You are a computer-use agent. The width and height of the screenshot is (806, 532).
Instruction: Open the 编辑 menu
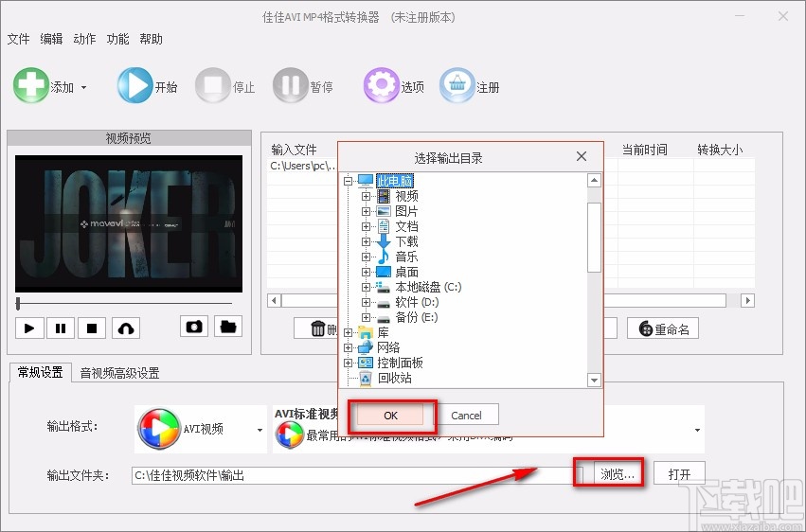51,39
